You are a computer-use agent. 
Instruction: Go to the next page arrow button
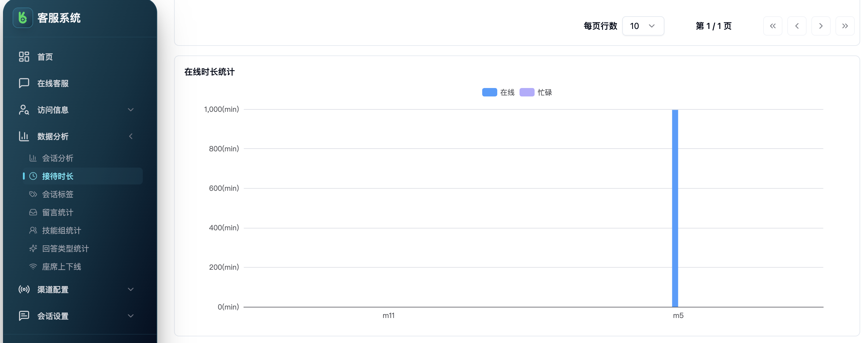point(821,26)
